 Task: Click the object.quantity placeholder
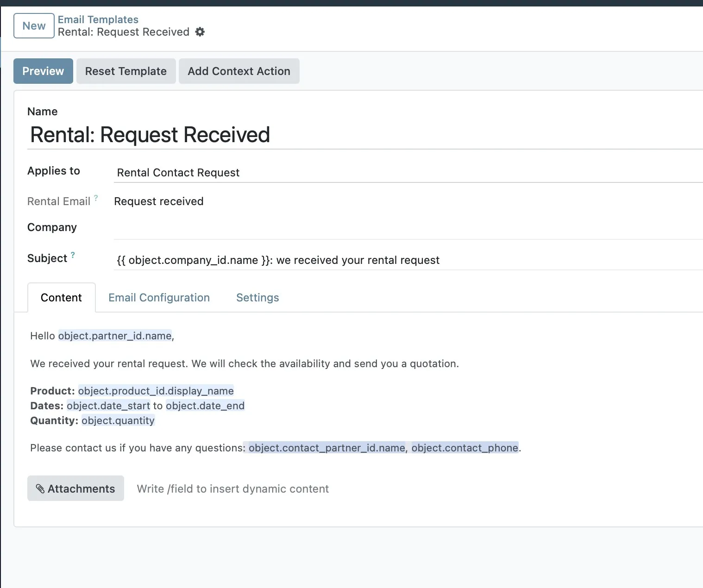point(118,420)
